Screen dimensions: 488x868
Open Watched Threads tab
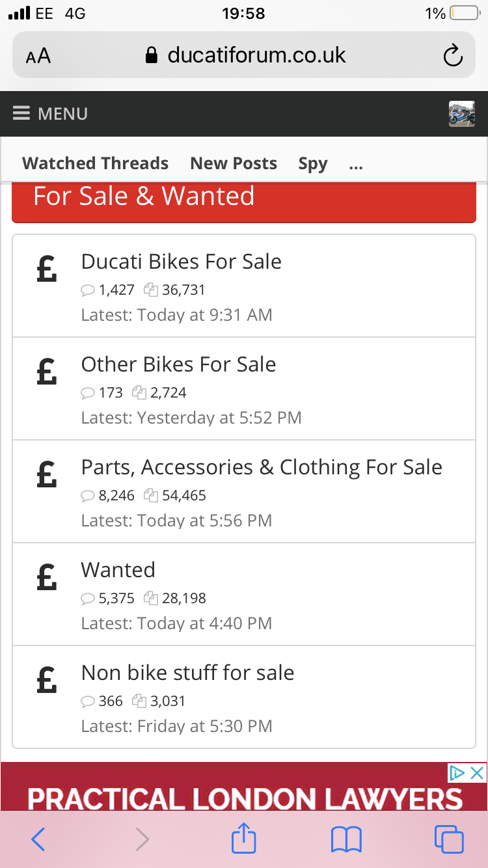[95, 163]
